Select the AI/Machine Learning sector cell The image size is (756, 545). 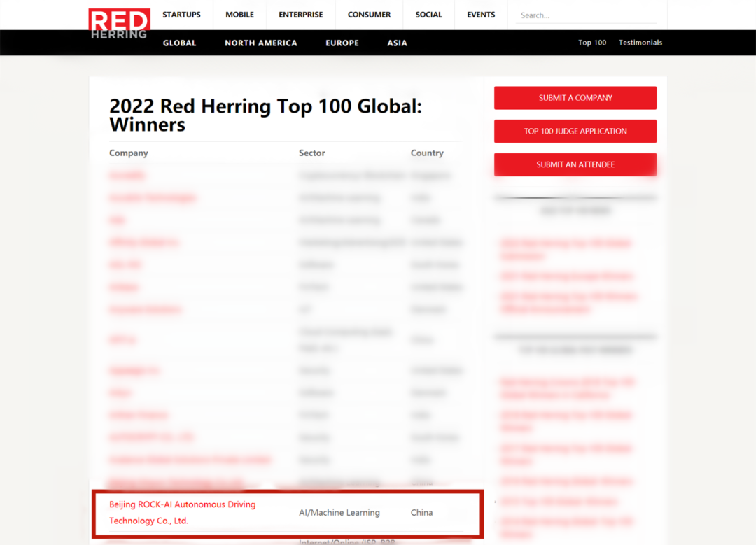pos(339,512)
